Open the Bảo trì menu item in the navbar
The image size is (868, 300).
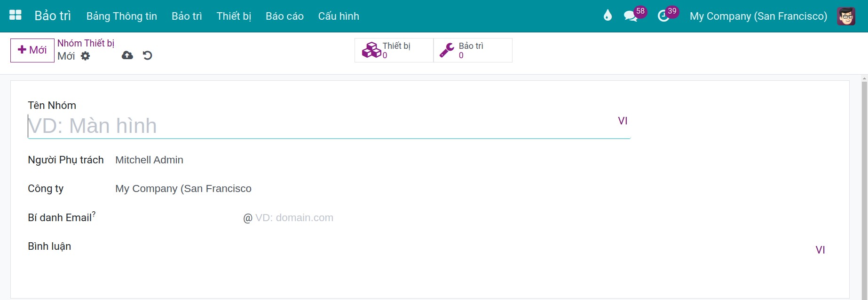(187, 16)
